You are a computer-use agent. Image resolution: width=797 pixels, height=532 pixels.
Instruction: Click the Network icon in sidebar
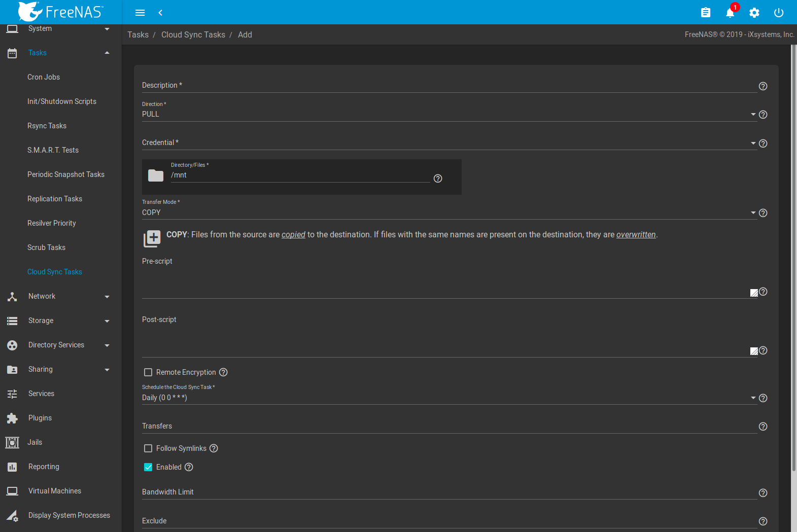pyautogui.click(x=12, y=296)
